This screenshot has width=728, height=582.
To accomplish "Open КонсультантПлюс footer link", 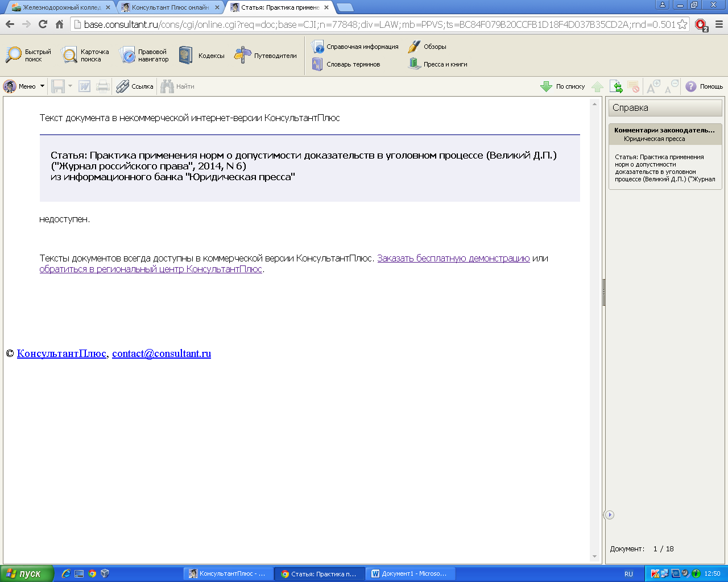I will pos(61,354).
